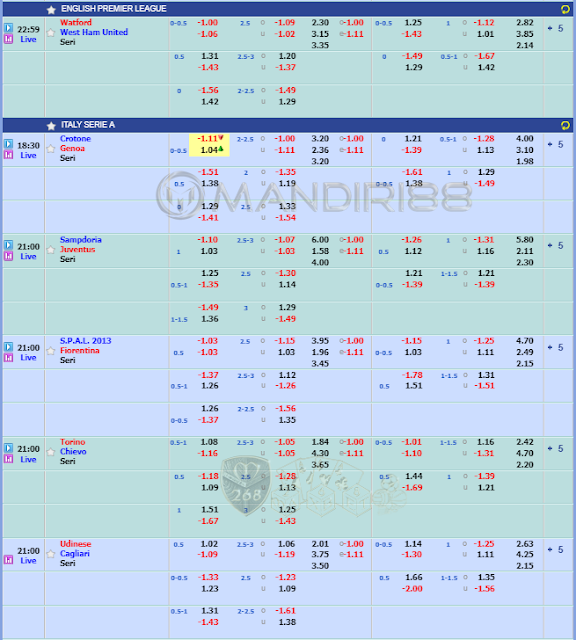Open statistics icon for Crotone vs Genoa
576x640 pixels.
click(x=8, y=155)
